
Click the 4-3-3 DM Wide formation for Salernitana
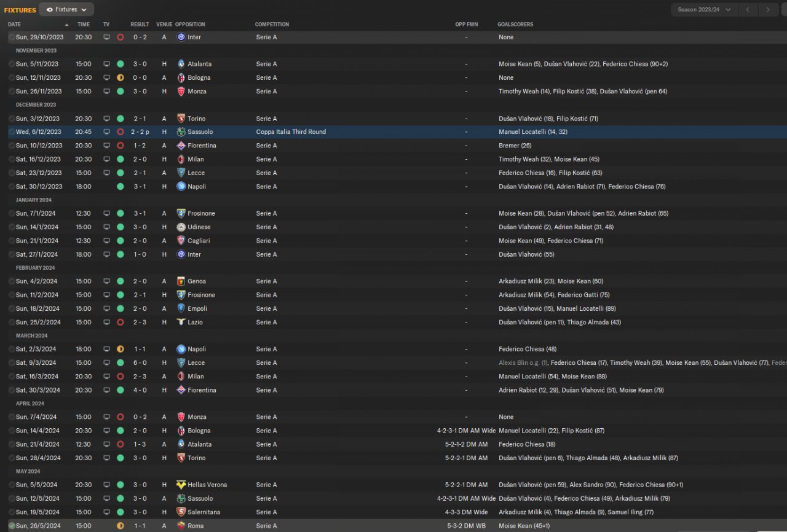click(467, 512)
